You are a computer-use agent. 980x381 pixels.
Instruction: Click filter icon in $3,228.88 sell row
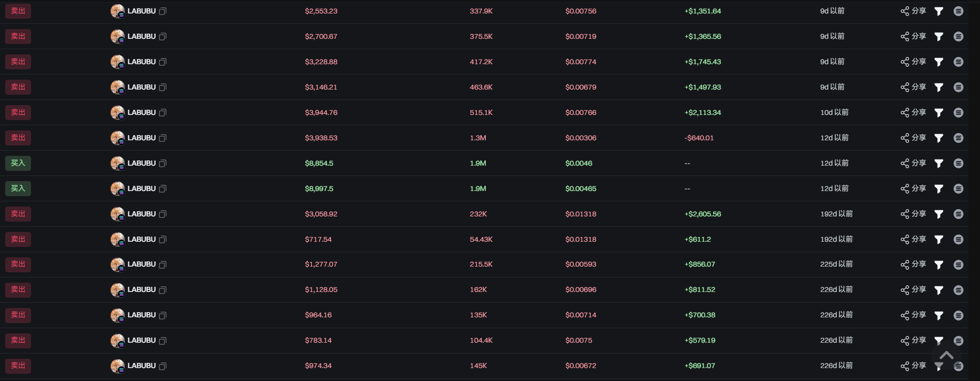pyautogui.click(x=939, y=62)
